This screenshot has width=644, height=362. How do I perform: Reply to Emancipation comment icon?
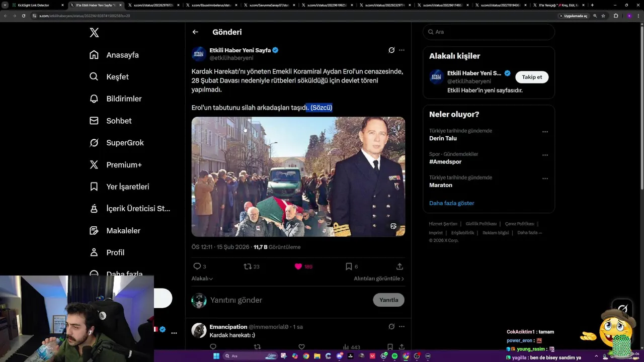[213, 347]
